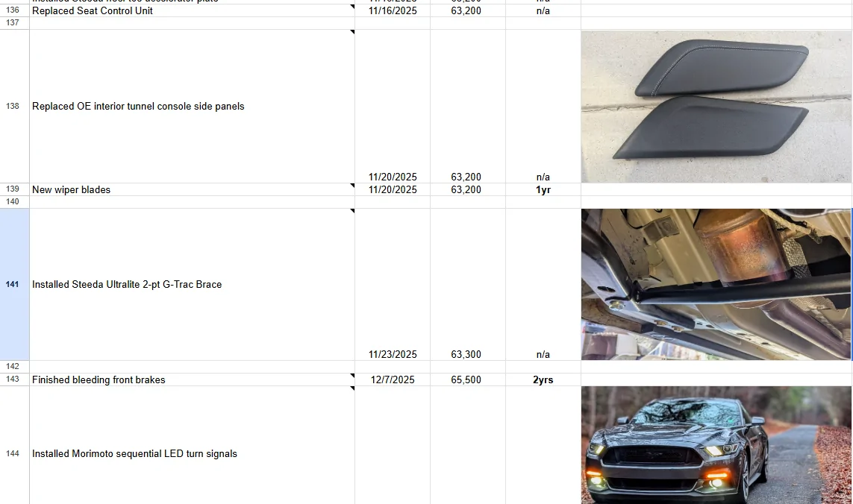Click note indicator on G-Trac Brace cell
The width and height of the screenshot is (853, 504).
point(352,211)
